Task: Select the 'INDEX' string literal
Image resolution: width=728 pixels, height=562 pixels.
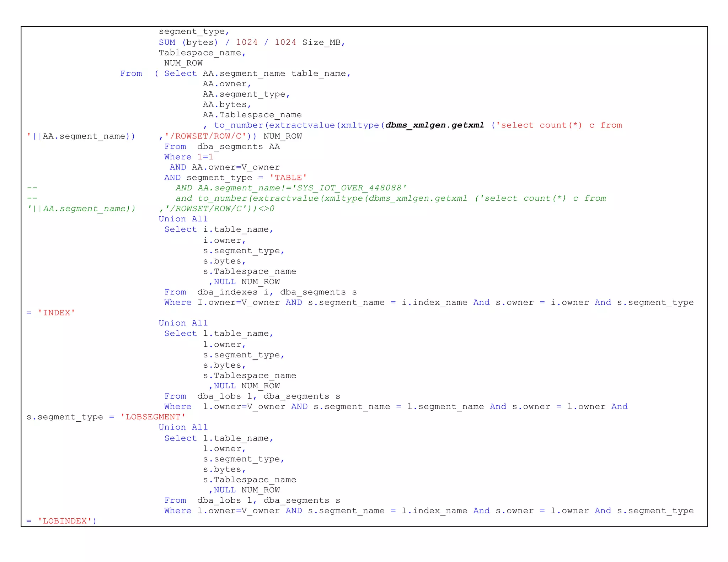Action: tap(57, 313)
